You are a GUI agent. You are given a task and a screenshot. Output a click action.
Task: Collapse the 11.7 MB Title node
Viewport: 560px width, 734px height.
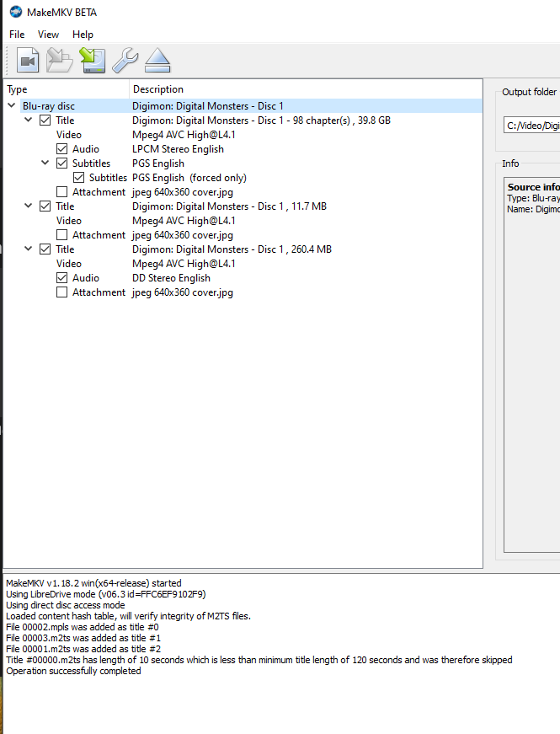point(28,206)
